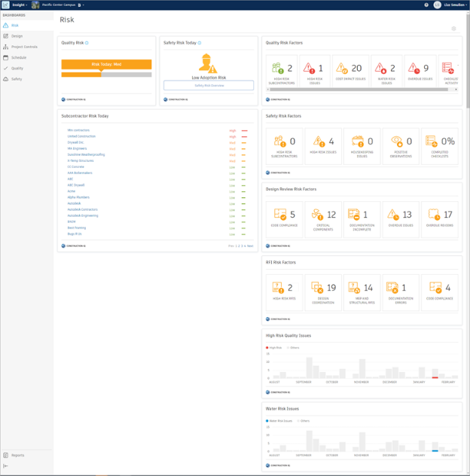Open the Code Compliance design review card

tap(282, 218)
